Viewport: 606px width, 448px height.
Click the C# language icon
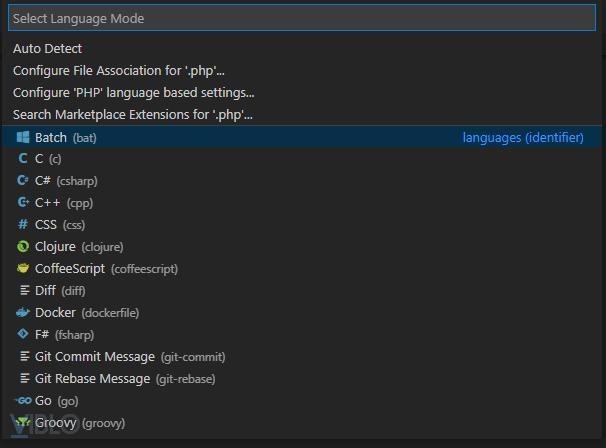click(x=23, y=181)
